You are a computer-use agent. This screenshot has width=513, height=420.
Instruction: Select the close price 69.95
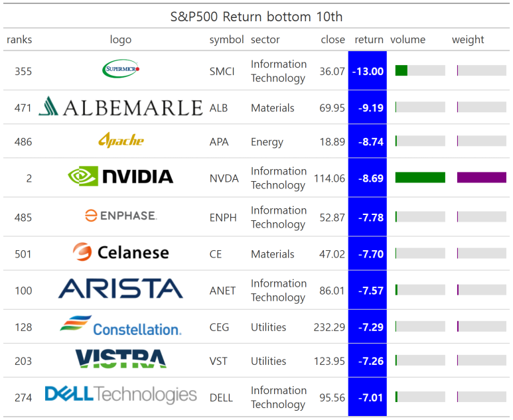point(332,108)
